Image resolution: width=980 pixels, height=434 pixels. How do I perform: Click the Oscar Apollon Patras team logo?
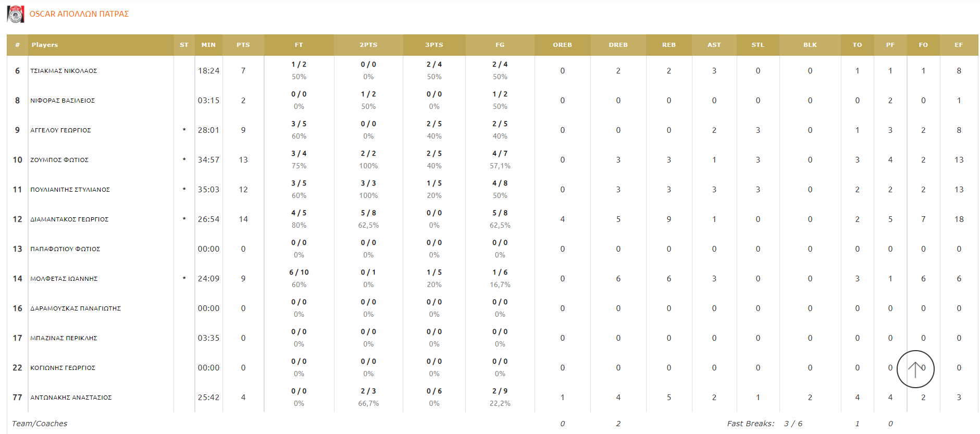point(16,14)
